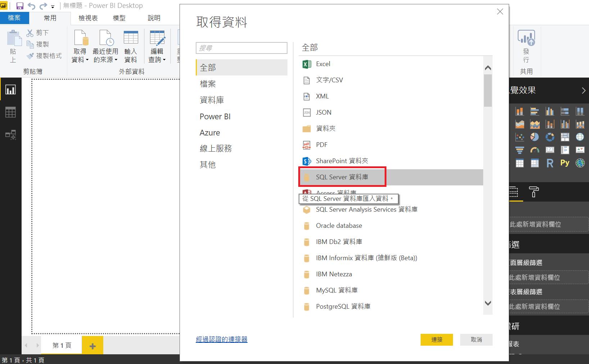The height and width of the screenshot is (364, 589).
Task: Click the Redo arrow icon
Action: click(43, 6)
